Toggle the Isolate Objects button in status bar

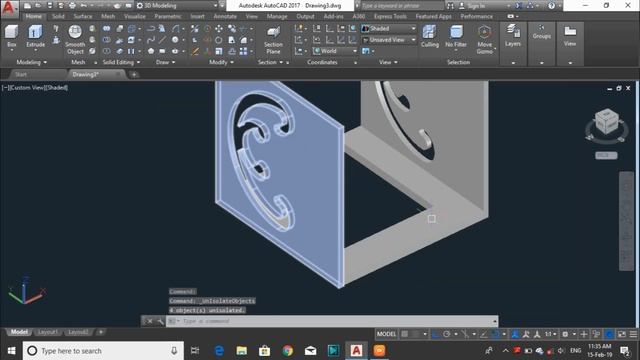(596, 334)
